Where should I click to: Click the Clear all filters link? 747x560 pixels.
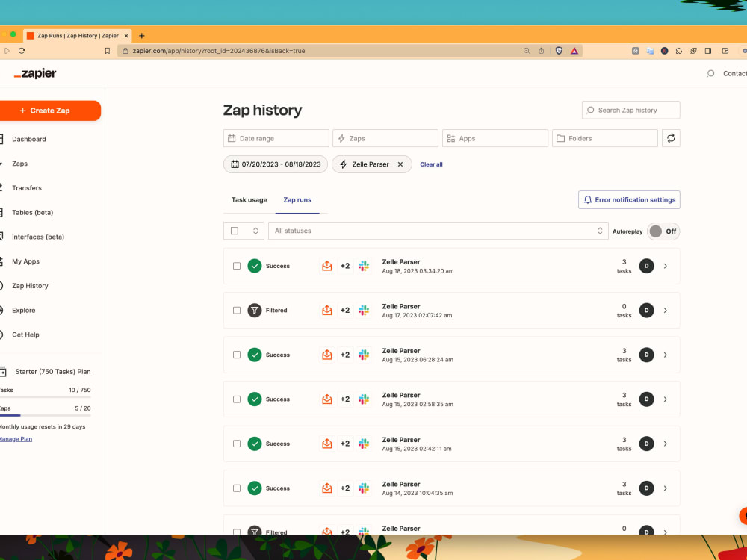pos(431,164)
